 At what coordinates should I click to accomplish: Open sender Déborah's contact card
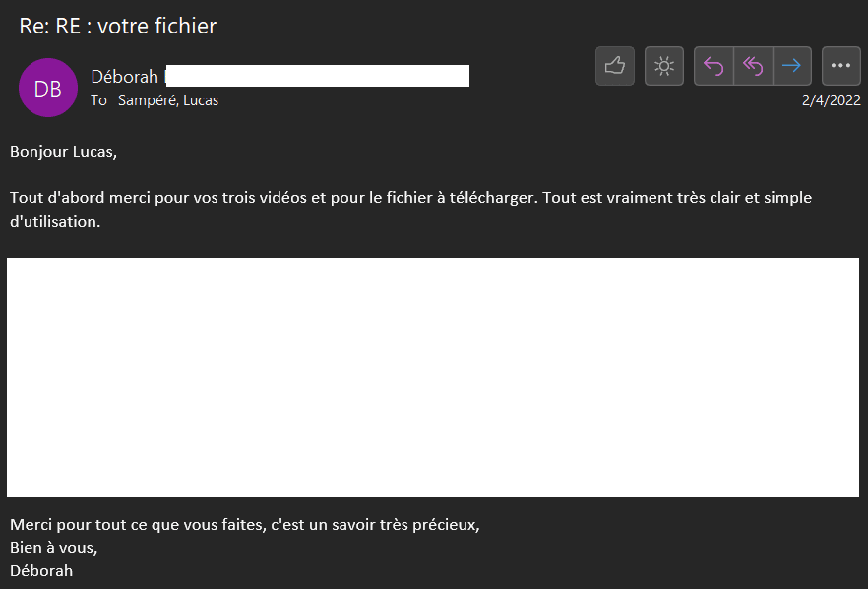tap(125, 77)
